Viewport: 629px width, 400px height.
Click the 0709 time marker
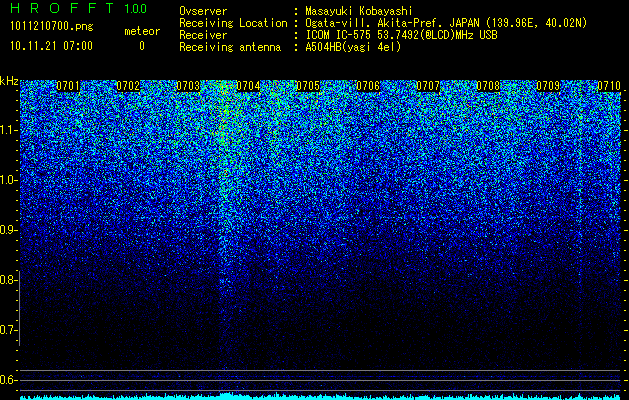click(x=548, y=86)
